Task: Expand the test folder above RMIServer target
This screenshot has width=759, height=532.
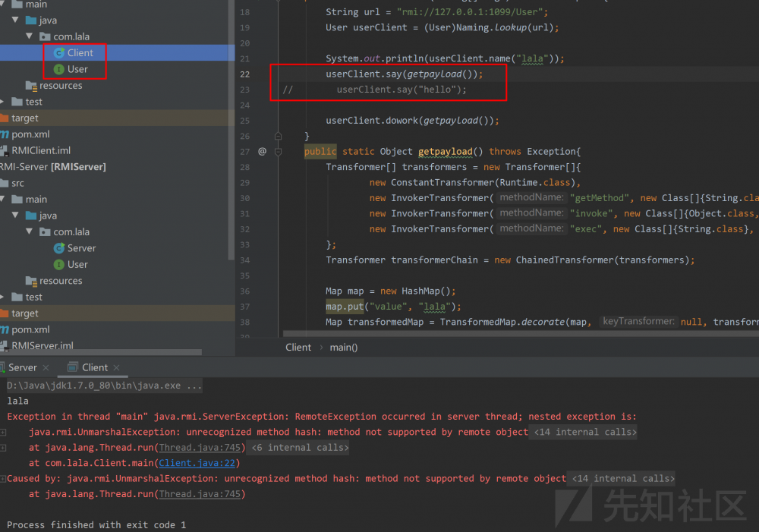Action: coord(2,297)
